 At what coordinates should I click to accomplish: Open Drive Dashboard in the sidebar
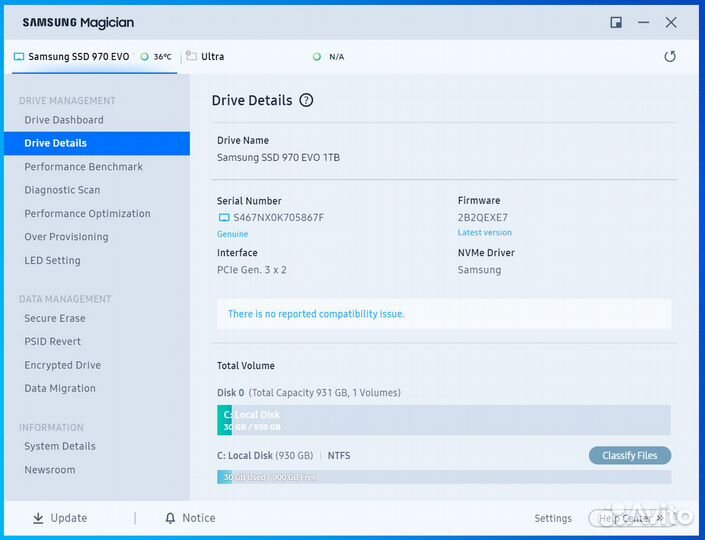point(64,120)
